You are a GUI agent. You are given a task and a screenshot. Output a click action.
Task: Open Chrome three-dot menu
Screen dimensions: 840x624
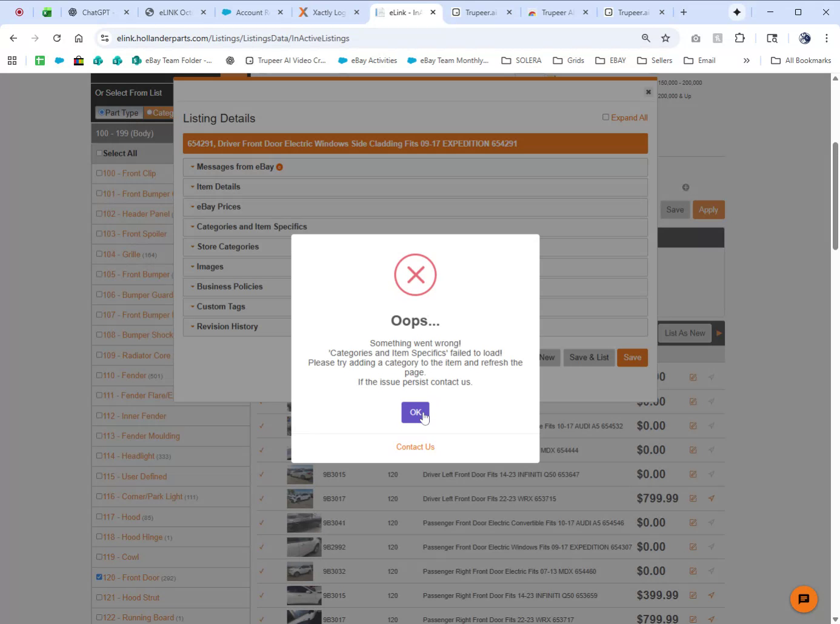827,38
